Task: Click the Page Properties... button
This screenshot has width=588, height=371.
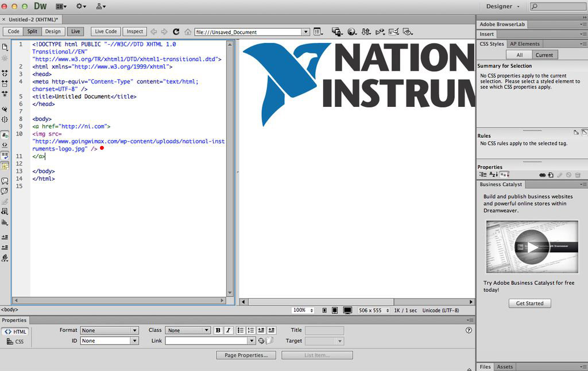Action: 246,355
